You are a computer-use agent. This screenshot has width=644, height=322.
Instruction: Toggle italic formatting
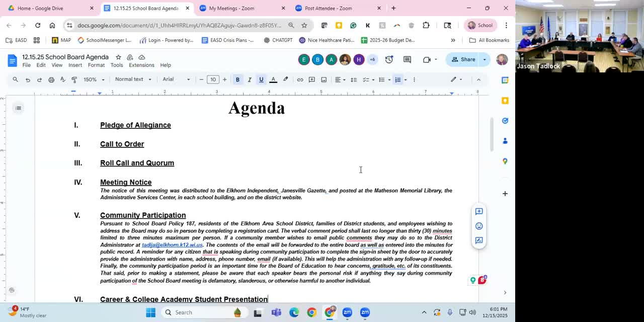tap(250, 79)
